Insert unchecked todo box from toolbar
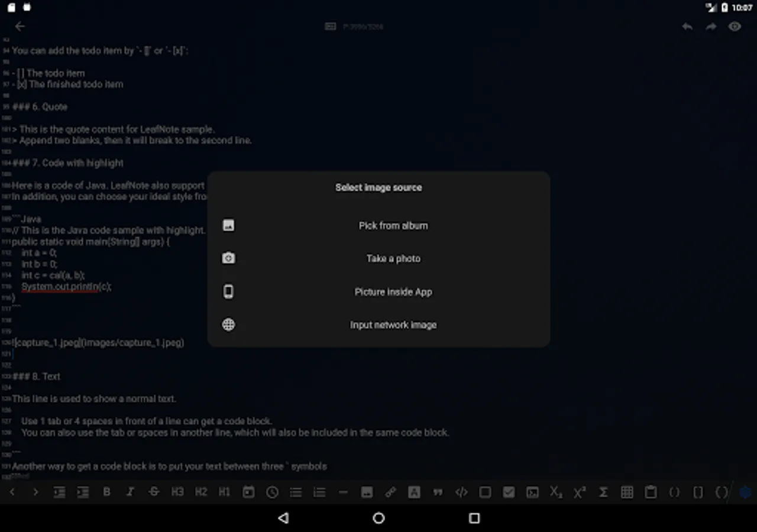This screenshot has width=757, height=532. click(485, 492)
